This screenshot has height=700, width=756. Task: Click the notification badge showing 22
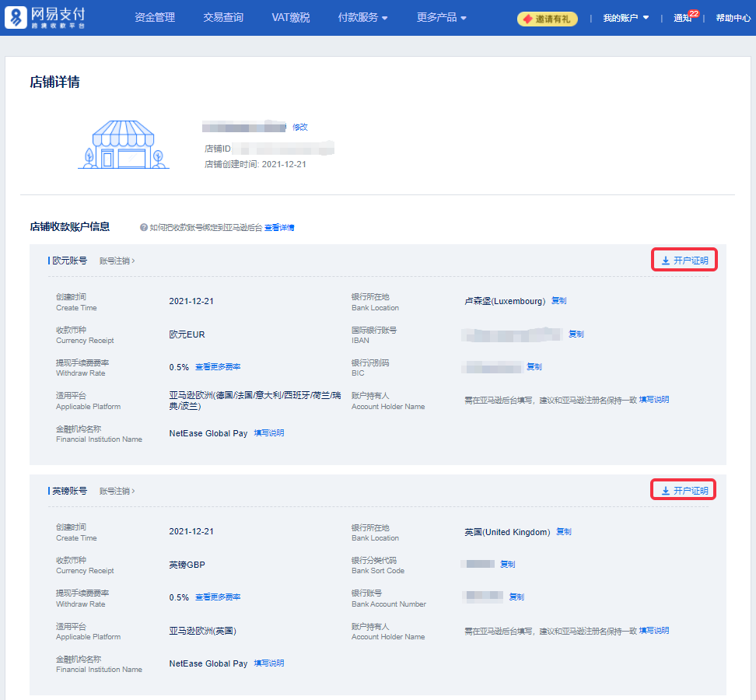[694, 13]
